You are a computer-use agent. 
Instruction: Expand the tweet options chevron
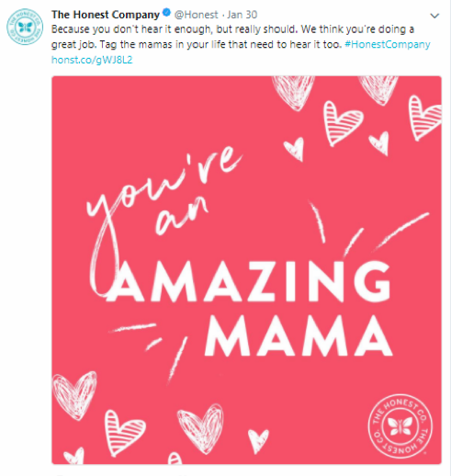[434, 16]
